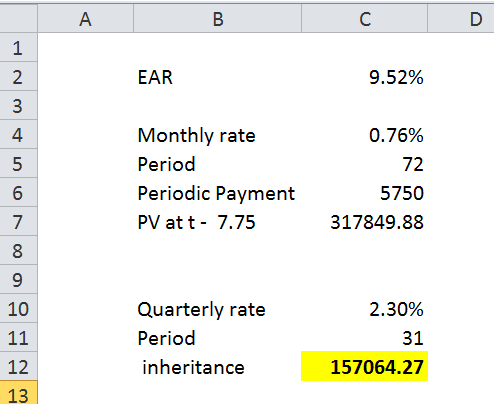This screenshot has height=404, width=494.
Task: Select row 11 header
Action: pyautogui.click(x=18, y=338)
